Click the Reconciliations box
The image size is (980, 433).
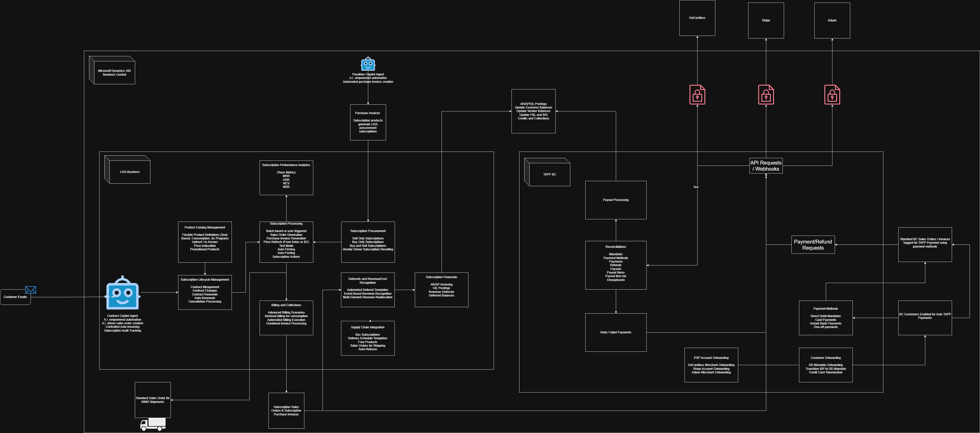tap(616, 265)
